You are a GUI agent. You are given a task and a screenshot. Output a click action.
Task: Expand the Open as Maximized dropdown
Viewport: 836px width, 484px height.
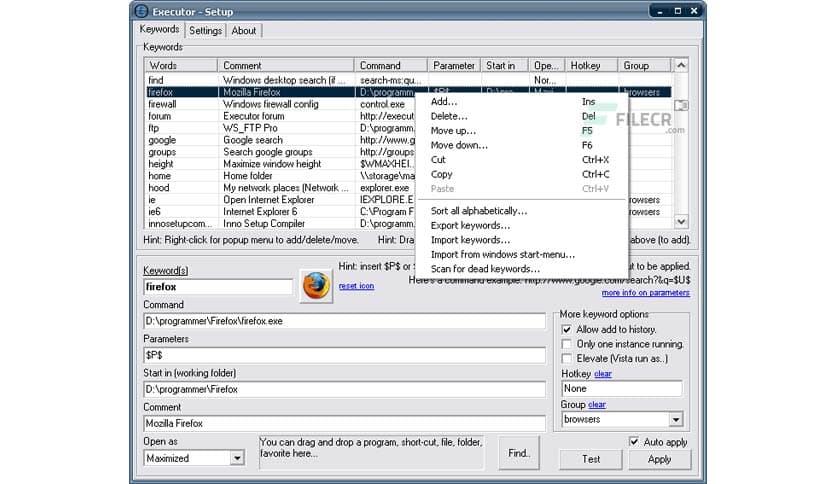click(x=237, y=458)
